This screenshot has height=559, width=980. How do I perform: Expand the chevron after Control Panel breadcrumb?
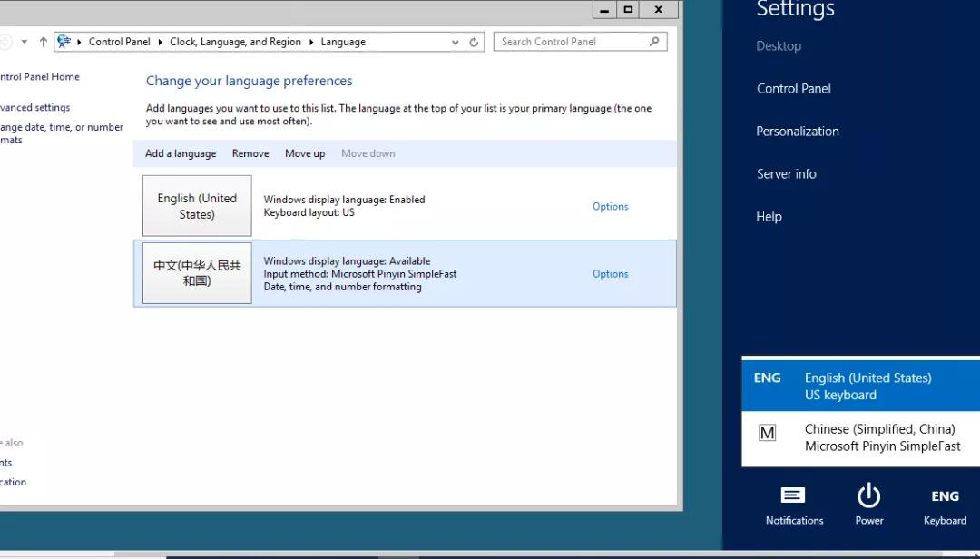point(160,42)
